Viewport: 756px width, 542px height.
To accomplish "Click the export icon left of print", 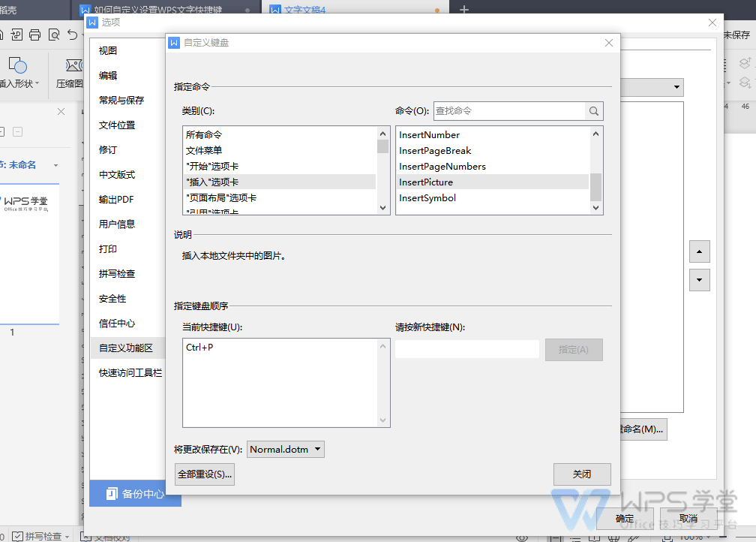I will coord(16,35).
